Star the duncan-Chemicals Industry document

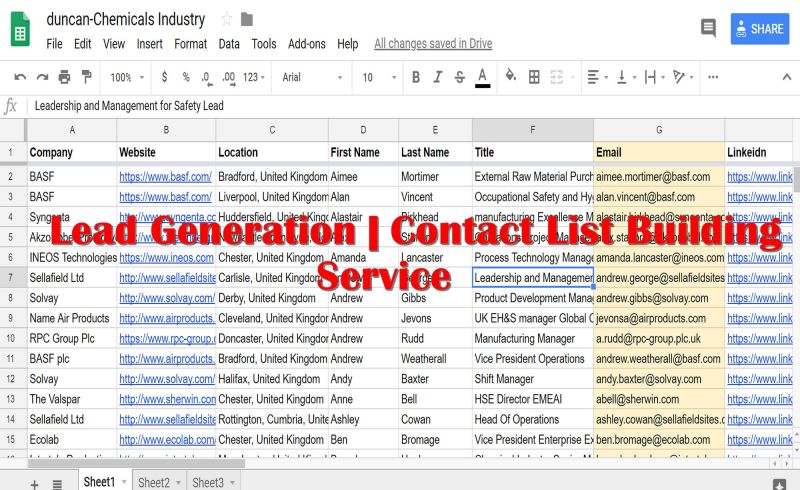coord(227,19)
